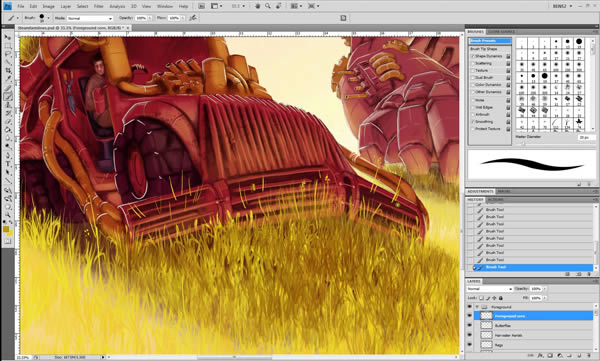600x361 pixels.
Task: Click the lock icon next to Shape Dynamics
Action: click(x=508, y=56)
